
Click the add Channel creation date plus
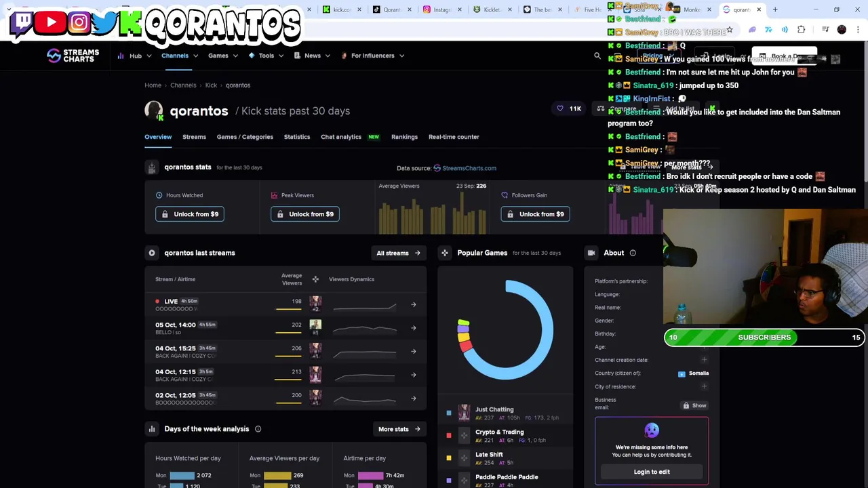pyautogui.click(x=704, y=360)
